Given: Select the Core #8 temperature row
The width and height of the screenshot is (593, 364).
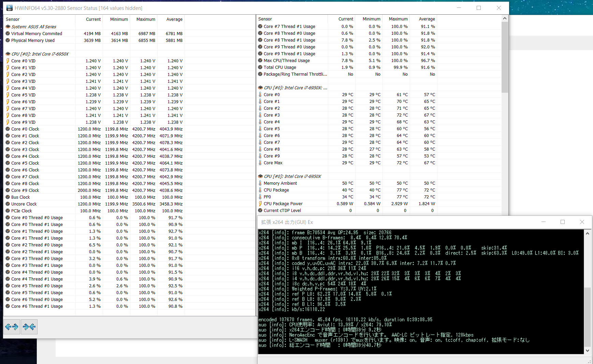Looking at the screenshot, I should tap(347, 149).
